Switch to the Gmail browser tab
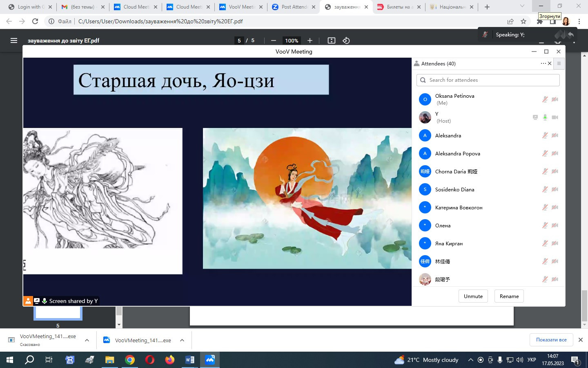 tap(82, 7)
